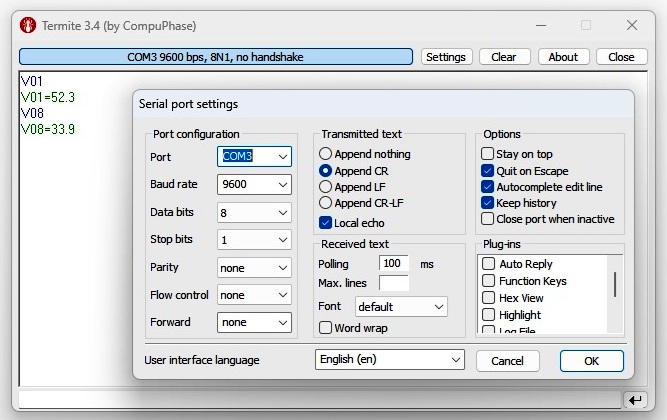Open the Flow control dropdown
This screenshot has height=420, width=667.
[254, 295]
